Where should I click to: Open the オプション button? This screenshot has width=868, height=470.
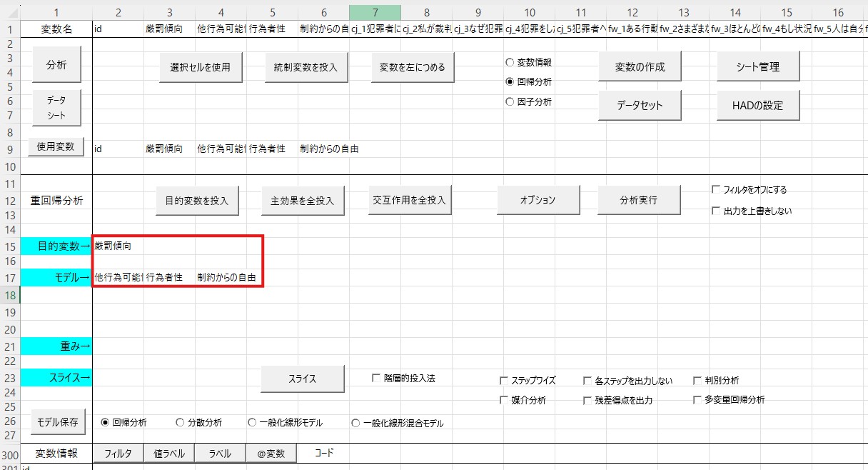[x=538, y=200]
